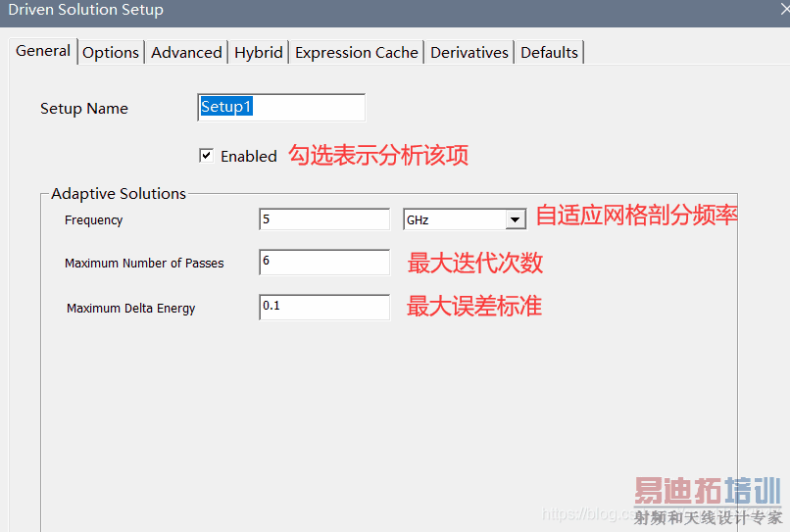Click the Setup Name input field

tap(281, 108)
